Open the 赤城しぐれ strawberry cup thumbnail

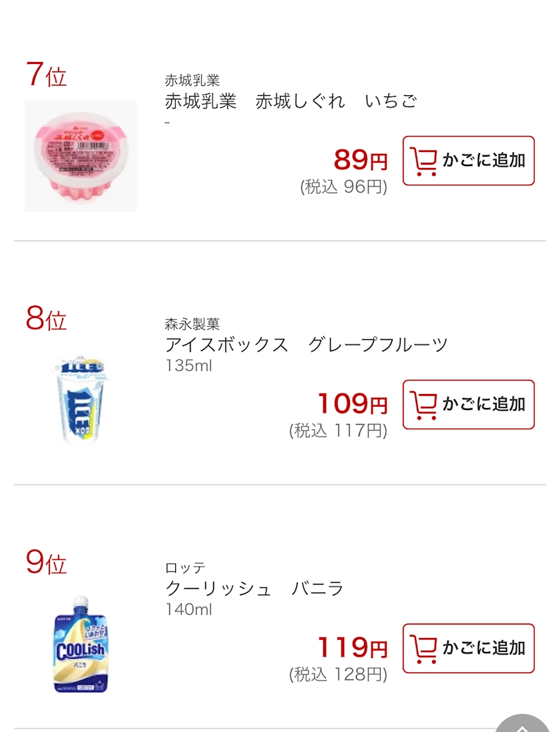click(x=81, y=157)
